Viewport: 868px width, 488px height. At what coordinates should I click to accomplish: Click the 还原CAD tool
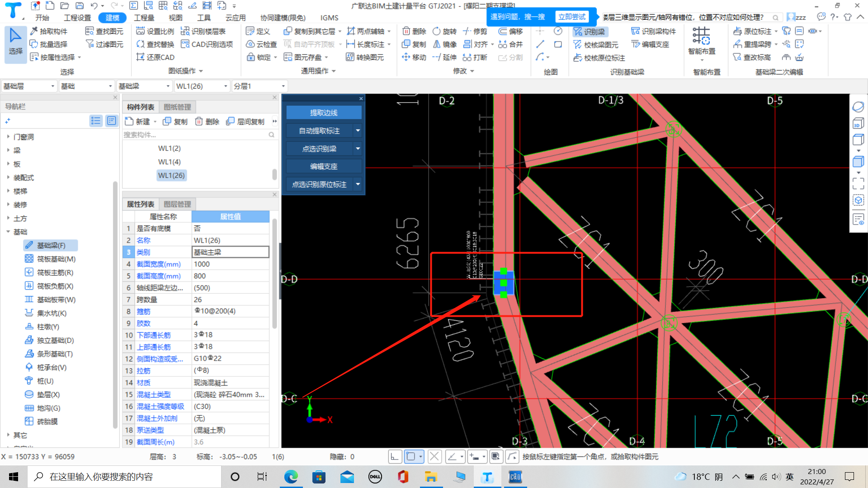coord(155,57)
